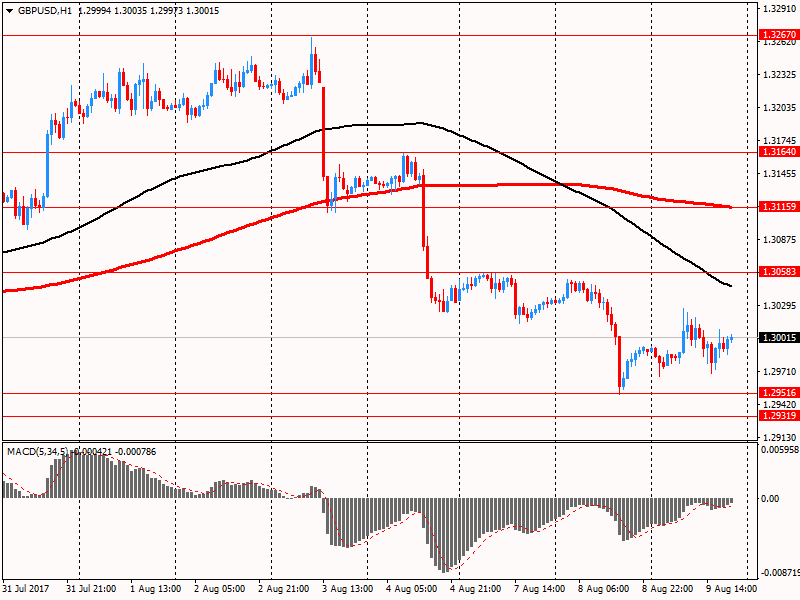The image size is (800, 600).
Task: Click the time label 2 Aug 21:00
Action: point(283,589)
